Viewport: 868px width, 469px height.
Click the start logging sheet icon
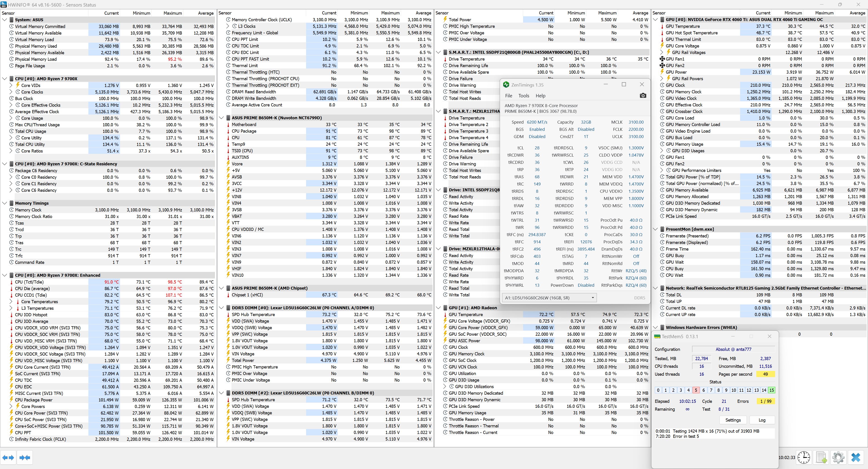coord(821,457)
